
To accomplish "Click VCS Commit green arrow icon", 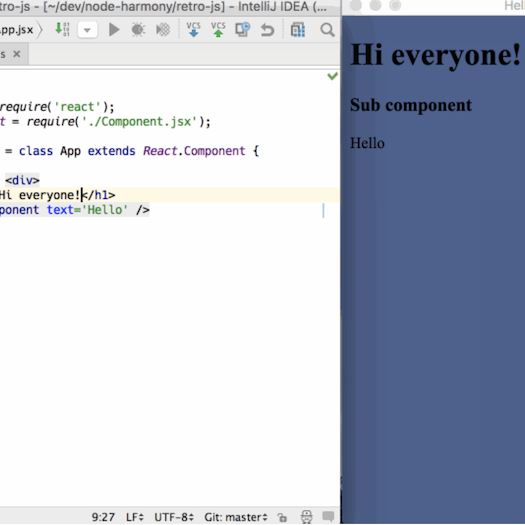I will click(x=218, y=29).
